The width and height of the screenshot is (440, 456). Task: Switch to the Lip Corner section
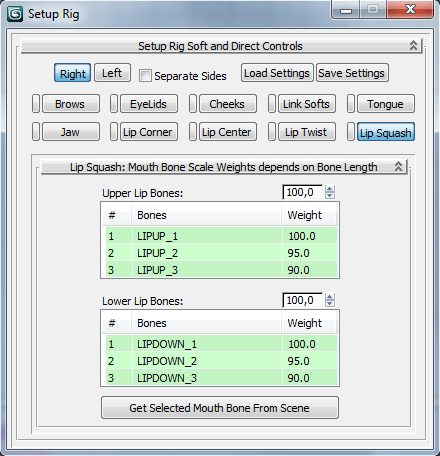click(149, 132)
